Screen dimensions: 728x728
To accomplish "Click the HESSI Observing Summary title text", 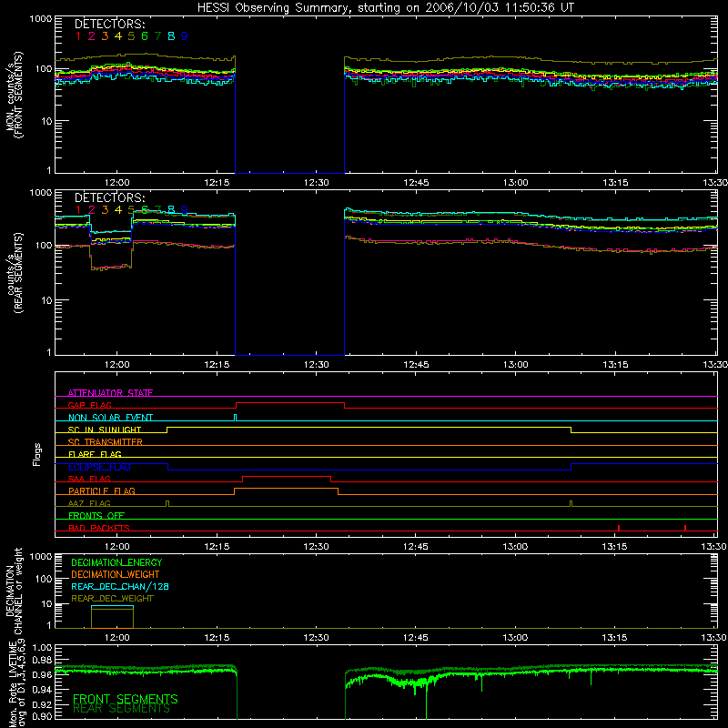I will [x=386, y=8].
